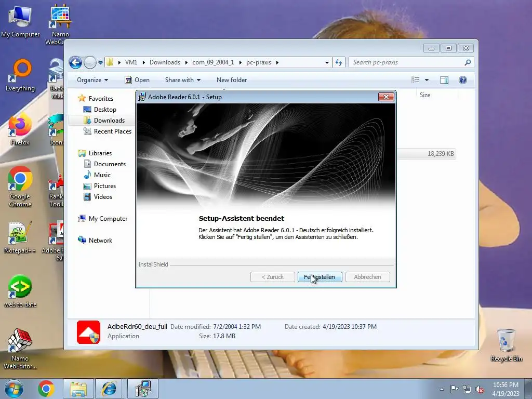Click the Abbrechen button in setup
Viewport: 532px width, 399px height.
[367, 277]
